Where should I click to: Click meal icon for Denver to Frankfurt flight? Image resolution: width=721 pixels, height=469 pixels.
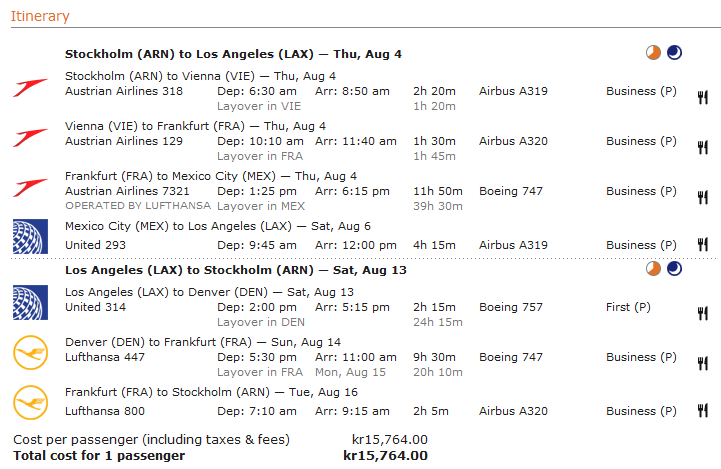[x=702, y=363]
